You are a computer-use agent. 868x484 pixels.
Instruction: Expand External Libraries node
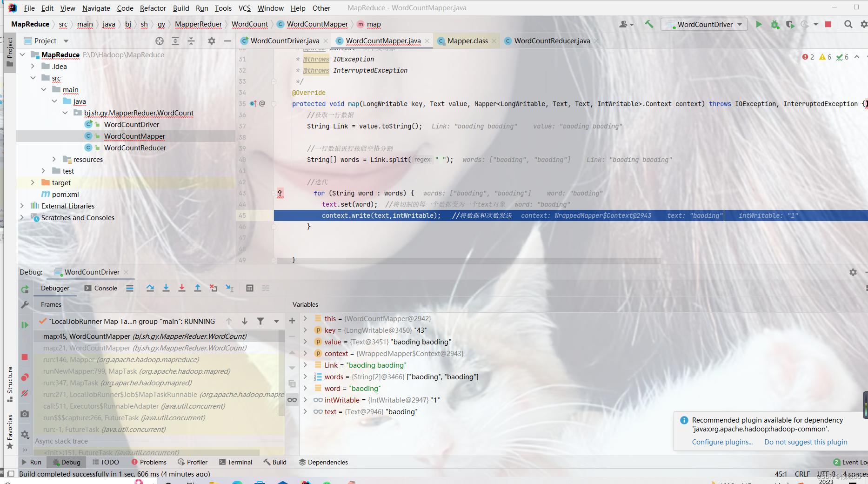tap(22, 206)
